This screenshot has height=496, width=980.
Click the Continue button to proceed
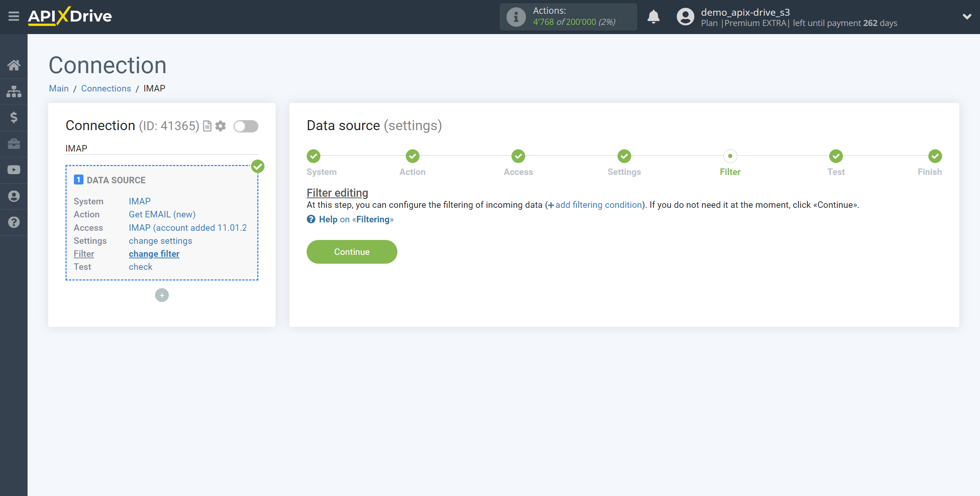tap(352, 251)
